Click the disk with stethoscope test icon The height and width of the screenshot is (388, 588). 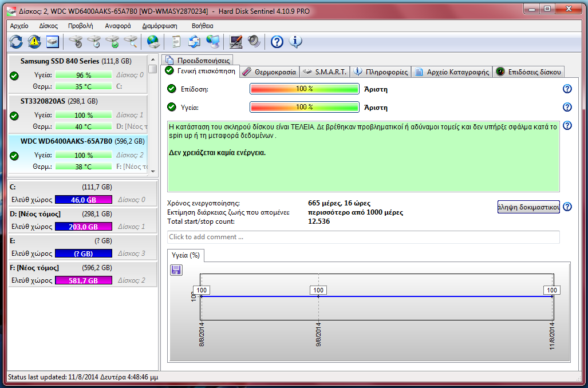[x=76, y=42]
